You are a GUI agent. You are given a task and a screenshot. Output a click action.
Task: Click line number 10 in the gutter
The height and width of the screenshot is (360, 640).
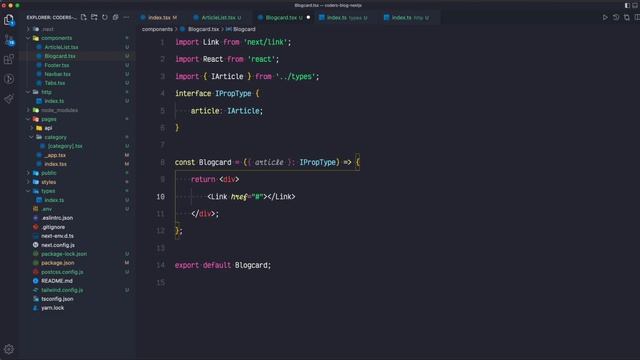coord(160,197)
